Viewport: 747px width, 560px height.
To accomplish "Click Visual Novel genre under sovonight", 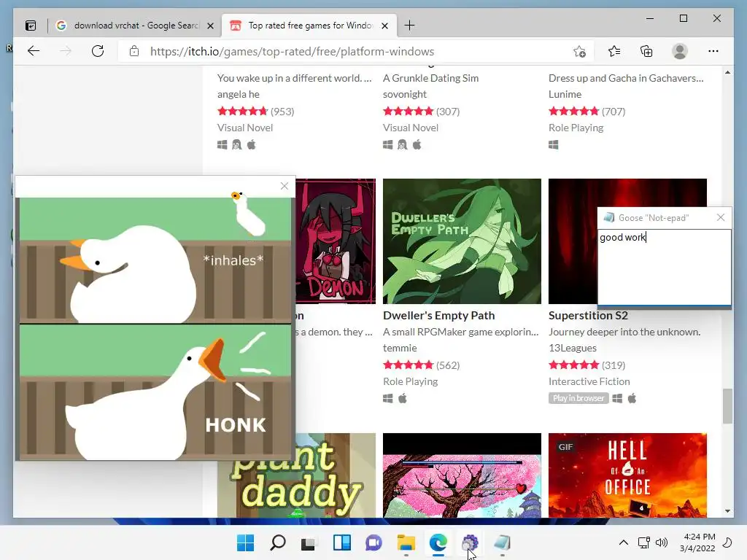I will tap(410, 128).
